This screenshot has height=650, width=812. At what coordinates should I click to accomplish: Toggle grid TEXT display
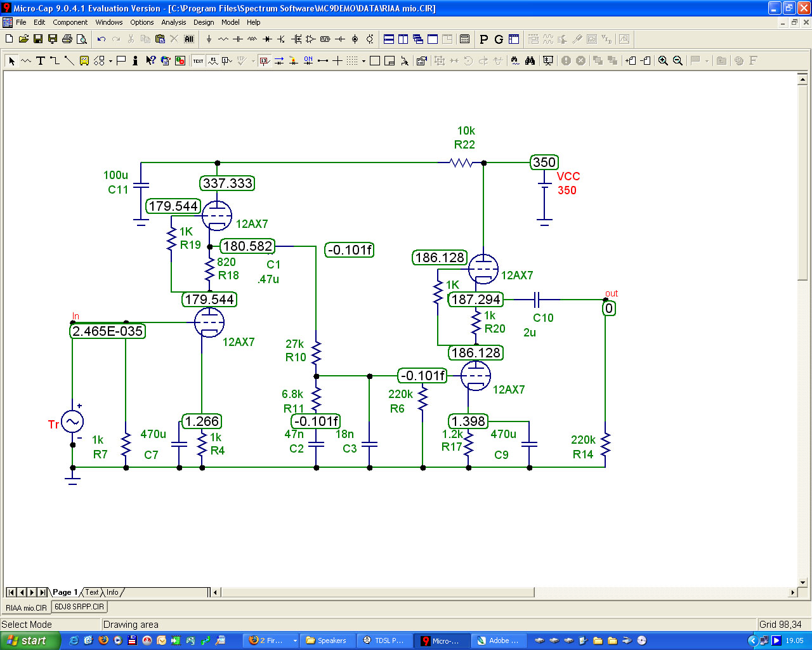click(198, 61)
